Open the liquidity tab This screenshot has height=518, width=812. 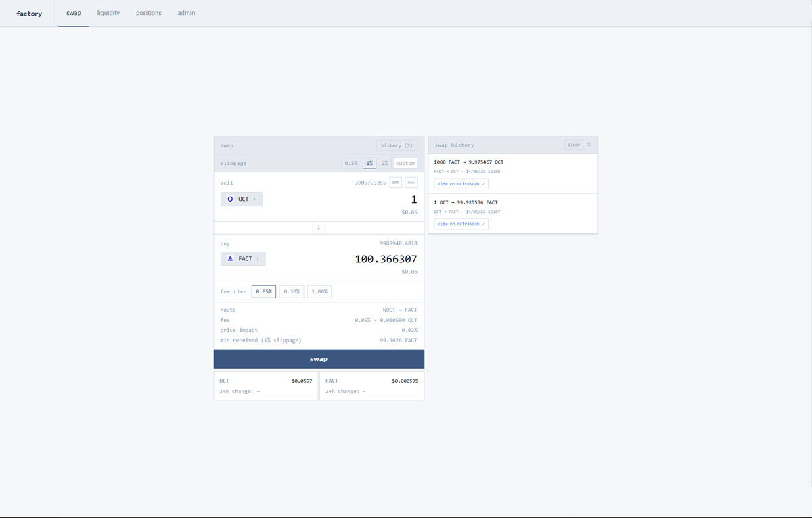[108, 14]
